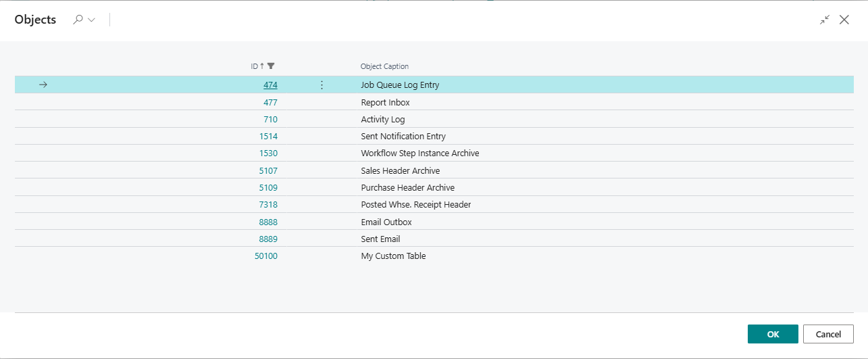Open ID link 8888

pyautogui.click(x=268, y=222)
